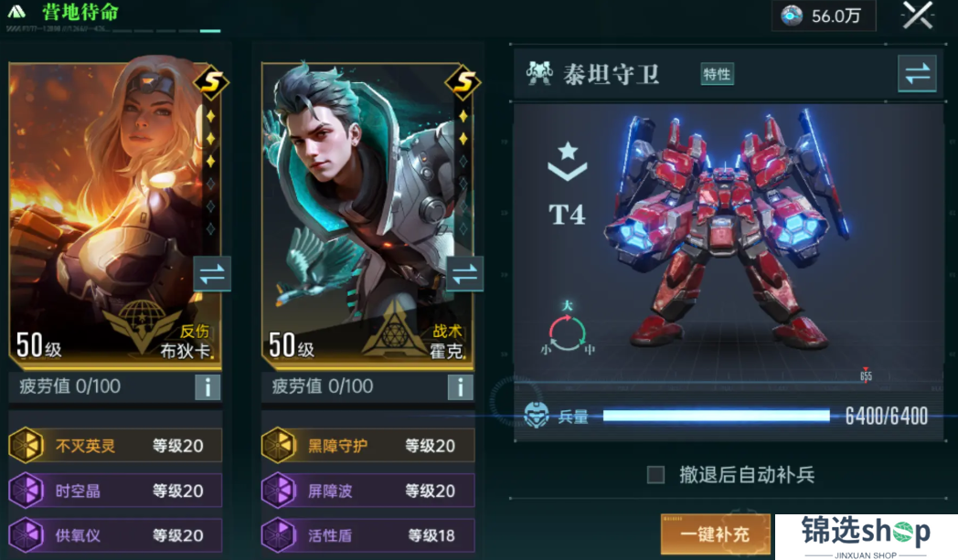Viewport: 958px width, 560px height.
Task: Open the 时空晶 equipment slot
Action: point(115,491)
